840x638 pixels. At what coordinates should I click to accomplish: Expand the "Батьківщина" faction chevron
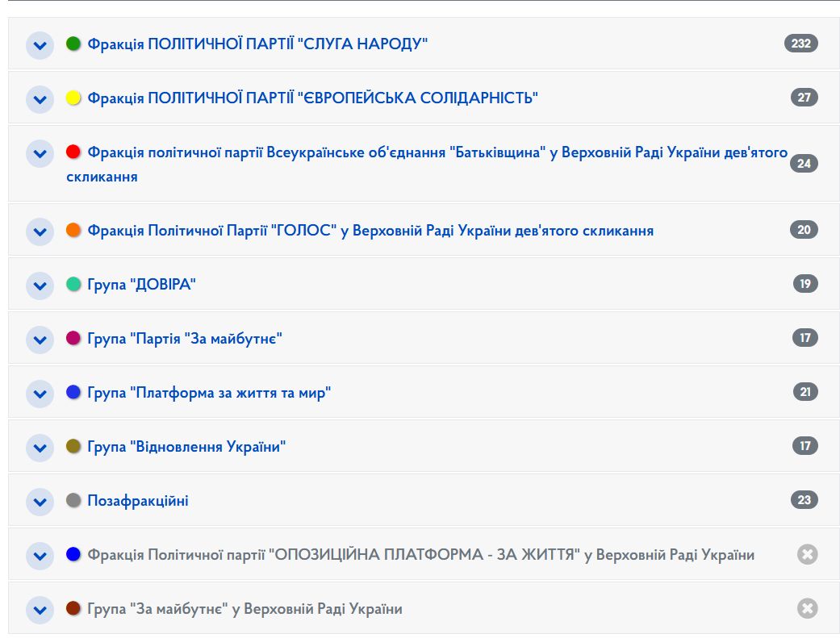[40, 153]
